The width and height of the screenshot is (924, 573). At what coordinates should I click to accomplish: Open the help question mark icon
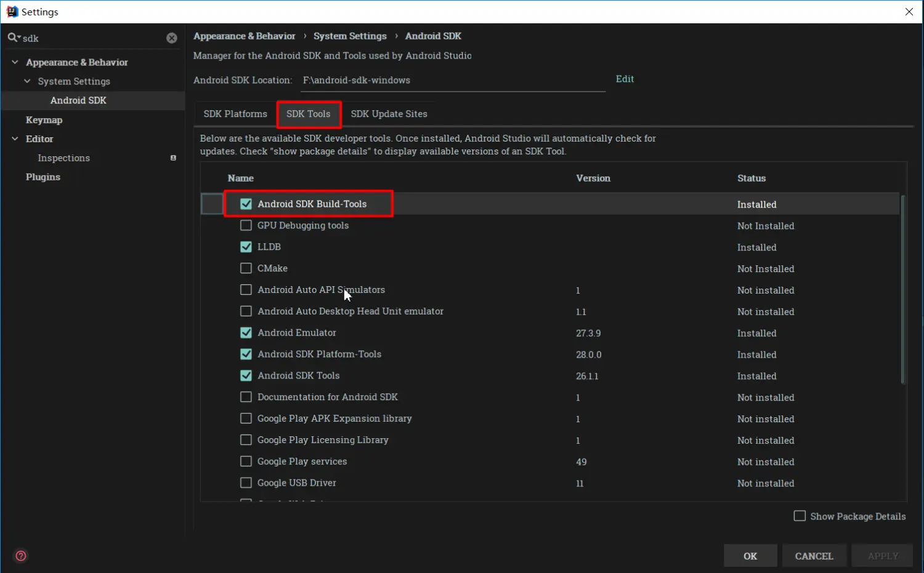21,556
